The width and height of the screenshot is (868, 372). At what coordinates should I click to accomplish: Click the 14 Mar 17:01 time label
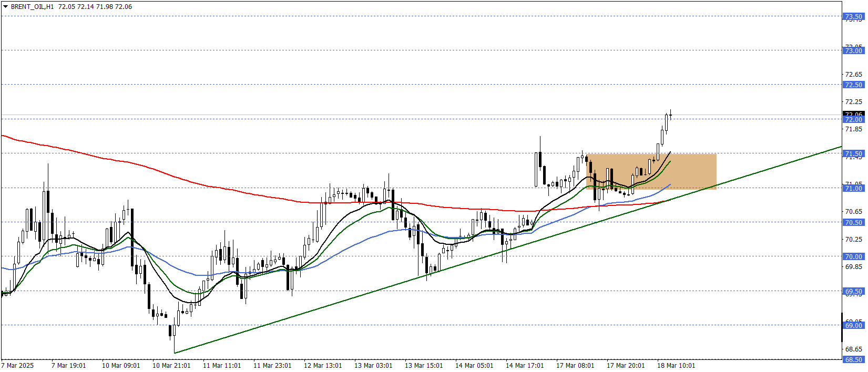(x=525, y=365)
